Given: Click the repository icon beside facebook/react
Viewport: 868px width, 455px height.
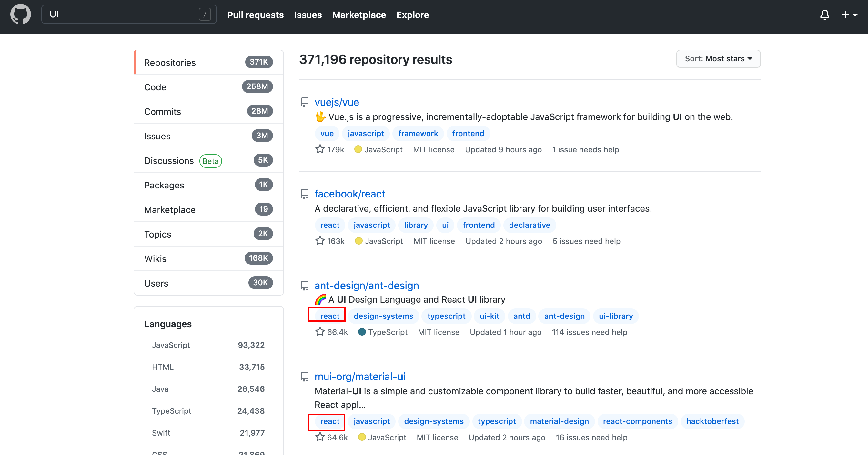Looking at the screenshot, I should tap(304, 194).
